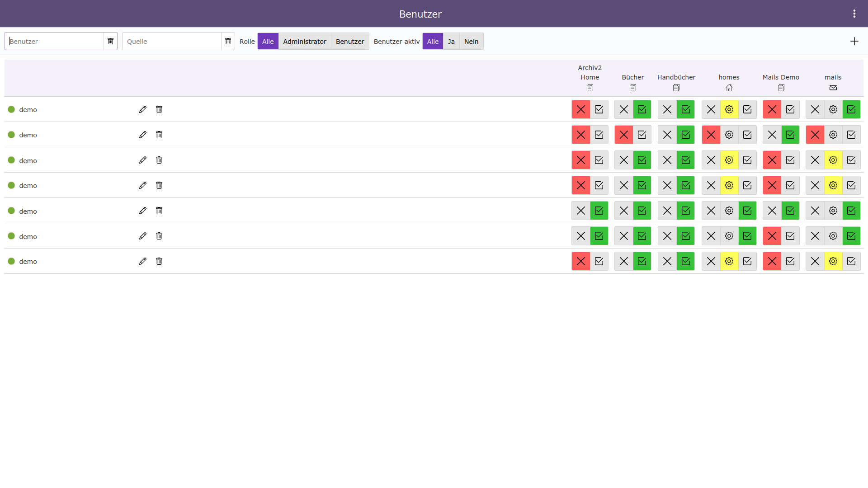This screenshot has height=488, width=868.
Task: Set homes to gear mode for second user
Action: [729, 135]
